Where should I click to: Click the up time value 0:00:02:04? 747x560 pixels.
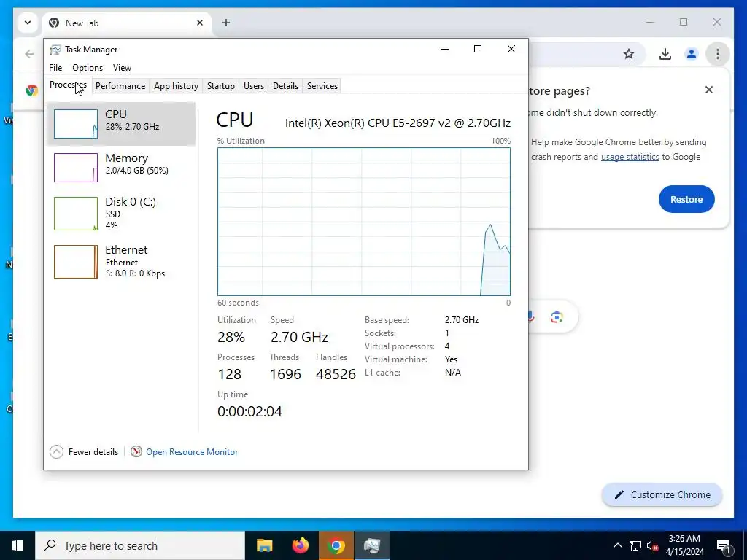(249, 411)
